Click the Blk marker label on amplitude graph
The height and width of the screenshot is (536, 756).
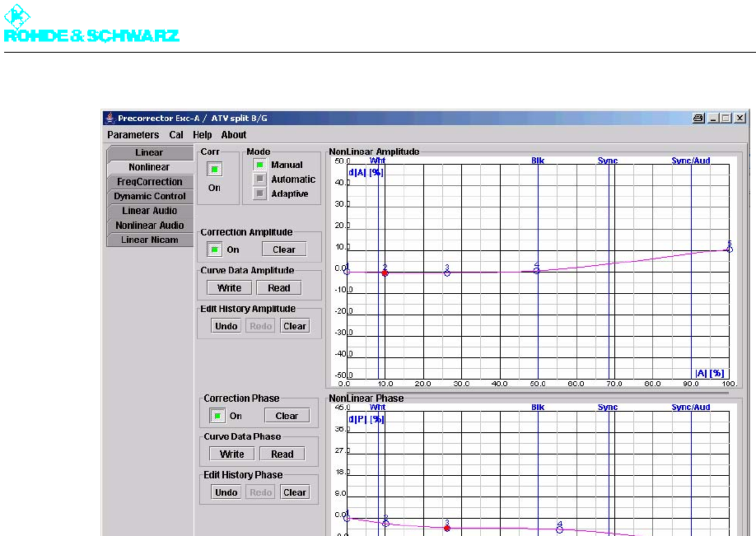[x=538, y=161]
